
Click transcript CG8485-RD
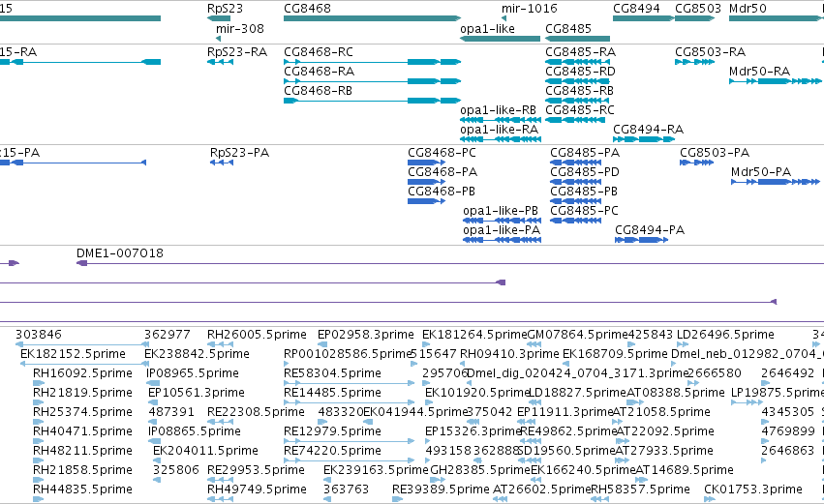(580, 72)
